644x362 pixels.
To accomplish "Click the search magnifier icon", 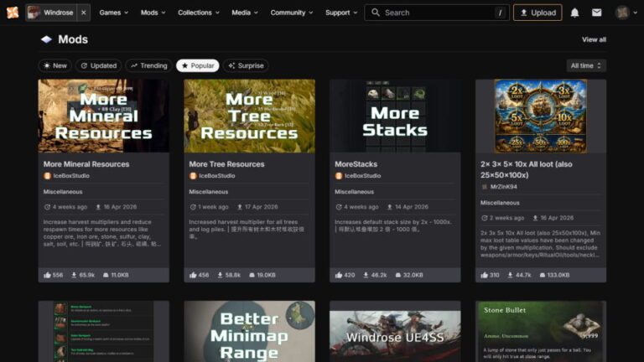I will (x=376, y=13).
